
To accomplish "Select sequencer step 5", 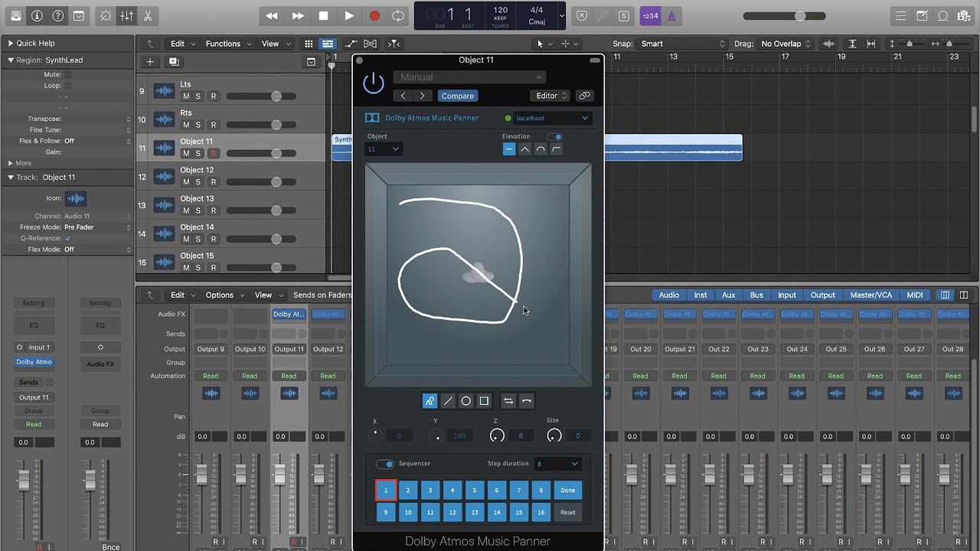I will (x=474, y=491).
